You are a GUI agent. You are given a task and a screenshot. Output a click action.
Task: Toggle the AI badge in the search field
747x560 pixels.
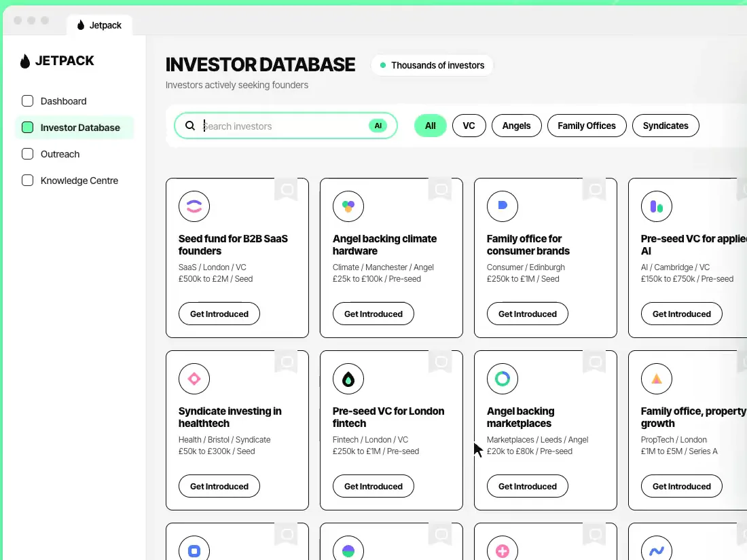pyautogui.click(x=378, y=126)
